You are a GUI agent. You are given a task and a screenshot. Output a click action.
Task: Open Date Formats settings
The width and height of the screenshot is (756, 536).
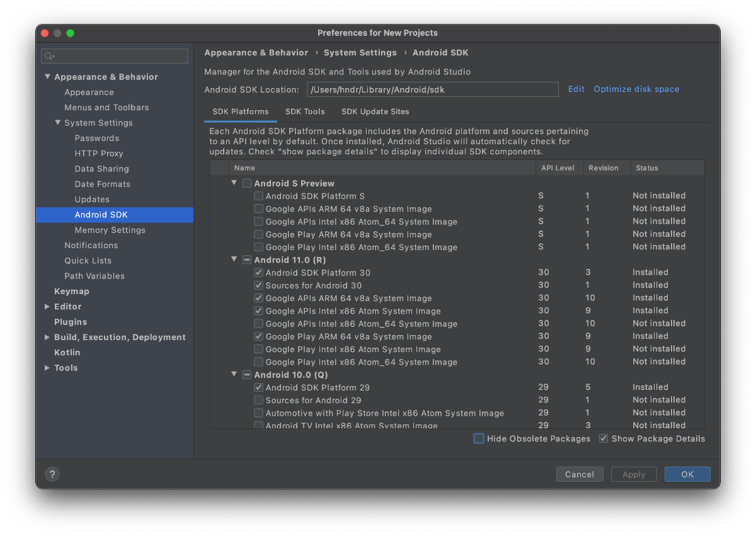[102, 184]
